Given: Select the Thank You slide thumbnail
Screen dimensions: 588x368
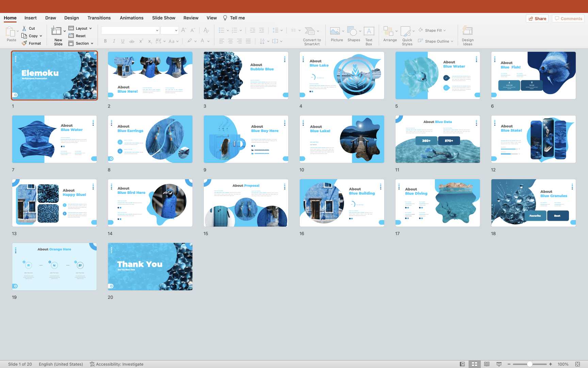Looking at the screenshot, I should click(x=150, y=266).
